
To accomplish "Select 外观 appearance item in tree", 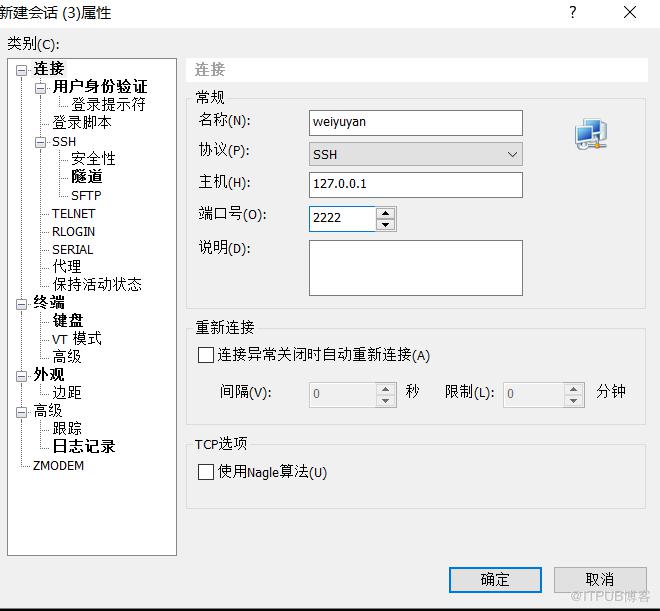I will tap(49, 375).
